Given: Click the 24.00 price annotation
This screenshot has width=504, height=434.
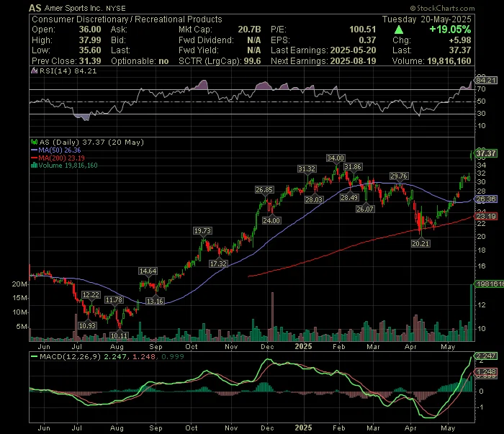Looking at the screenshot, I should tap(271, 220).
